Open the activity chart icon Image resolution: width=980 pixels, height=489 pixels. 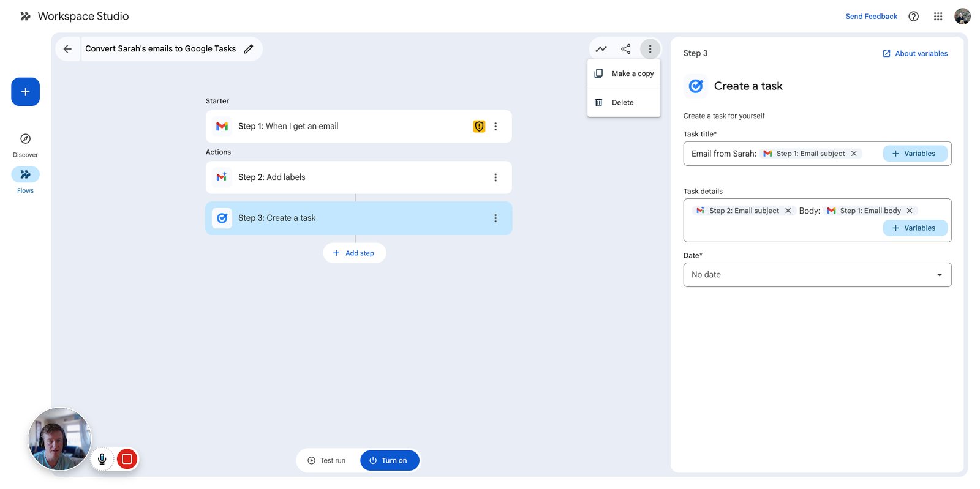[x=601, y=49]
